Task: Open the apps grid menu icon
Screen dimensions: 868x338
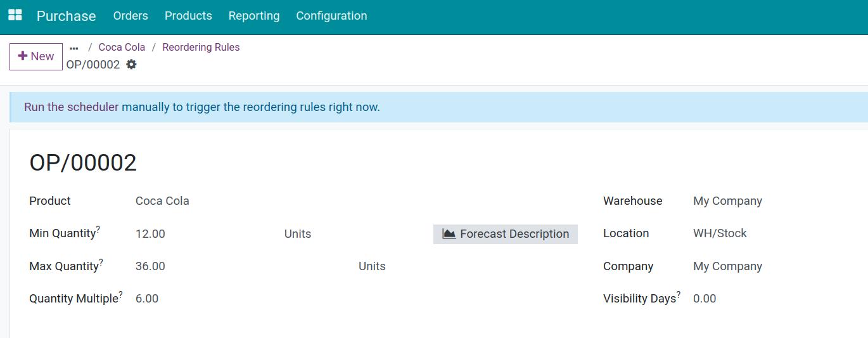Action: (15, 15)
